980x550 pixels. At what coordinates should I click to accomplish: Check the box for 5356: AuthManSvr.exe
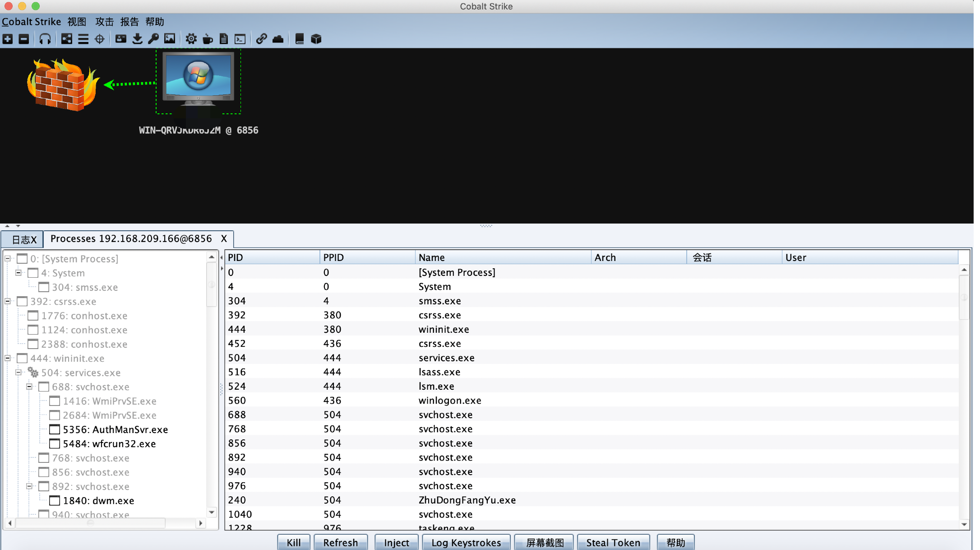[55, 429]
